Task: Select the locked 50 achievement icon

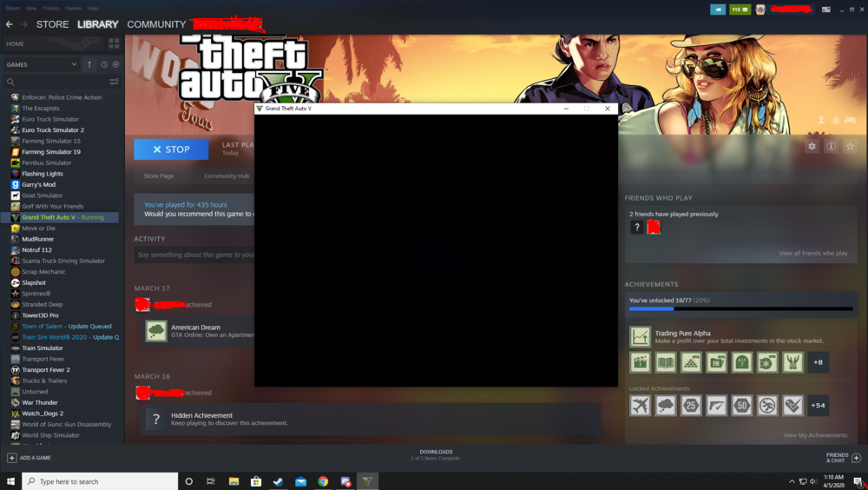Action: tap(742, 405)
